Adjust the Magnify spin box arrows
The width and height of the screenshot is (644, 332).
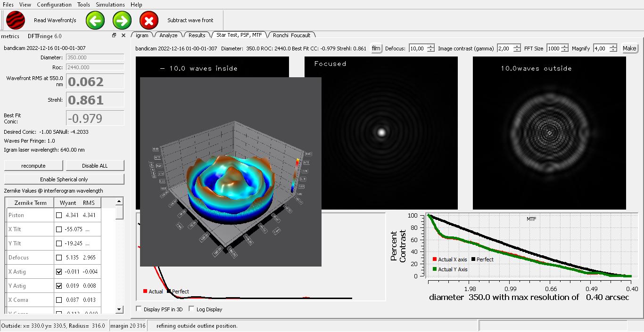tap(612, 48)
